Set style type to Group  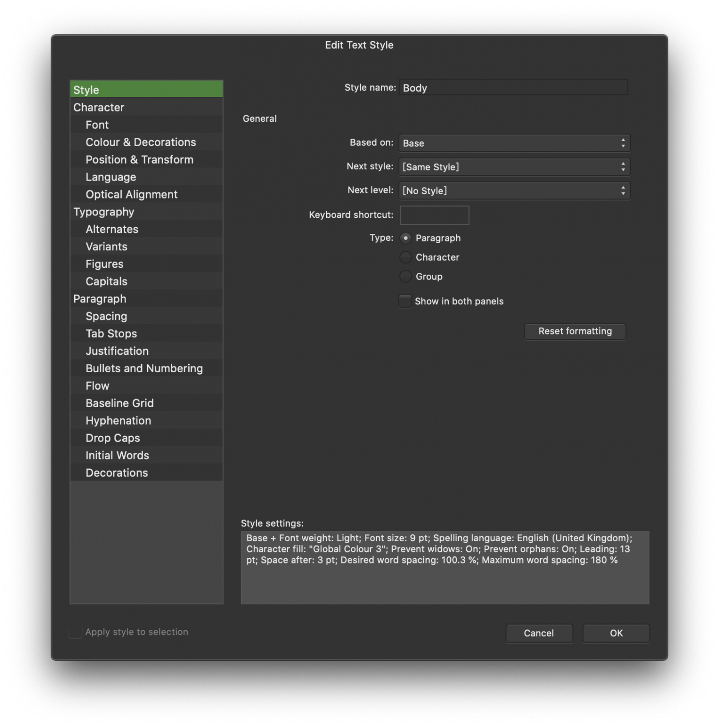pos(406,277)
